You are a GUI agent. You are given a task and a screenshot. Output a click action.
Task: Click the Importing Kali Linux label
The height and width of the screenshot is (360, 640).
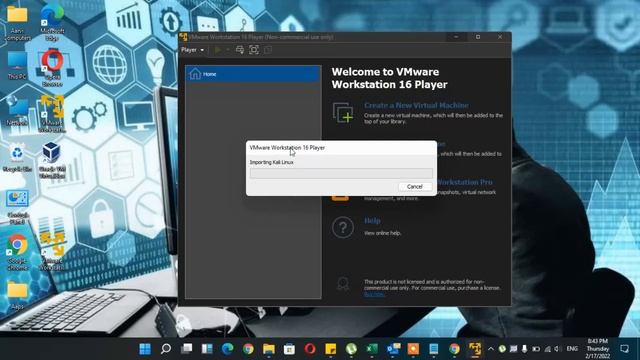271,162
